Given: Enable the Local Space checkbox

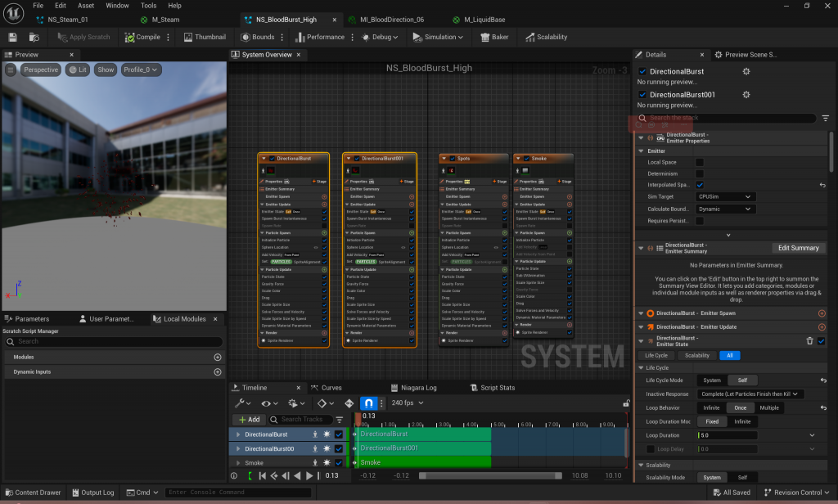Looking at the screenshot, I should pyautogui.click(x=700, y=162).
